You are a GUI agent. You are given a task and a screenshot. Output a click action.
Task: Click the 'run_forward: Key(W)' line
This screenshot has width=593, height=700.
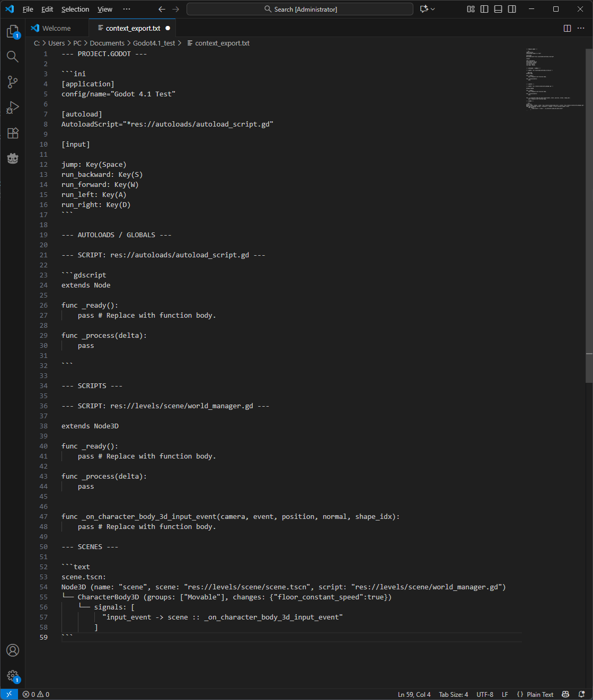(x=100, y=184)
